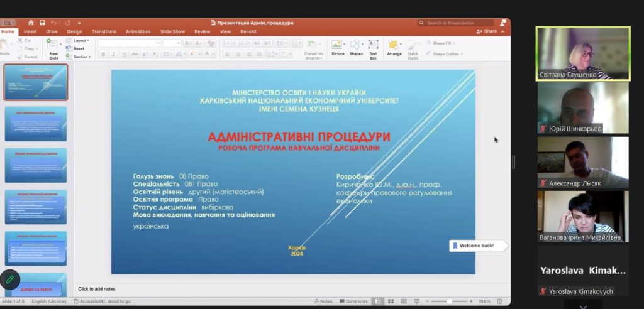Screen dimensions: 644x309
Task: Click the New Slide button
Action: click(53, 49)
